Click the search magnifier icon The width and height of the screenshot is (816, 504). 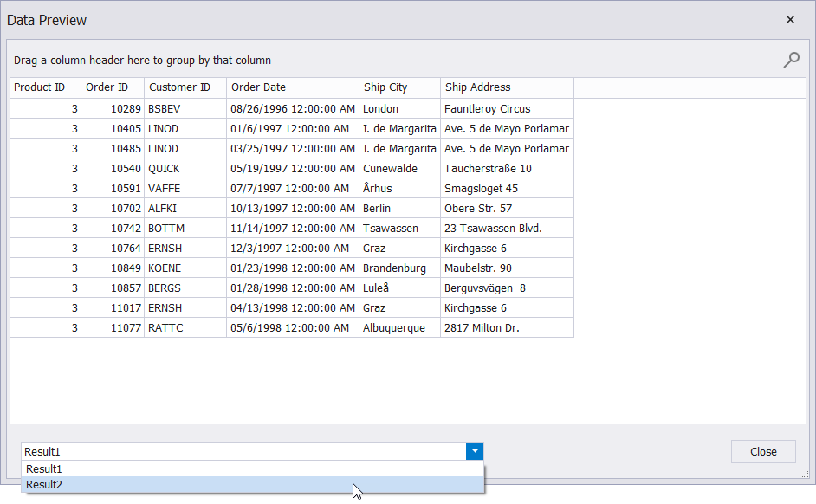point(791,60)
